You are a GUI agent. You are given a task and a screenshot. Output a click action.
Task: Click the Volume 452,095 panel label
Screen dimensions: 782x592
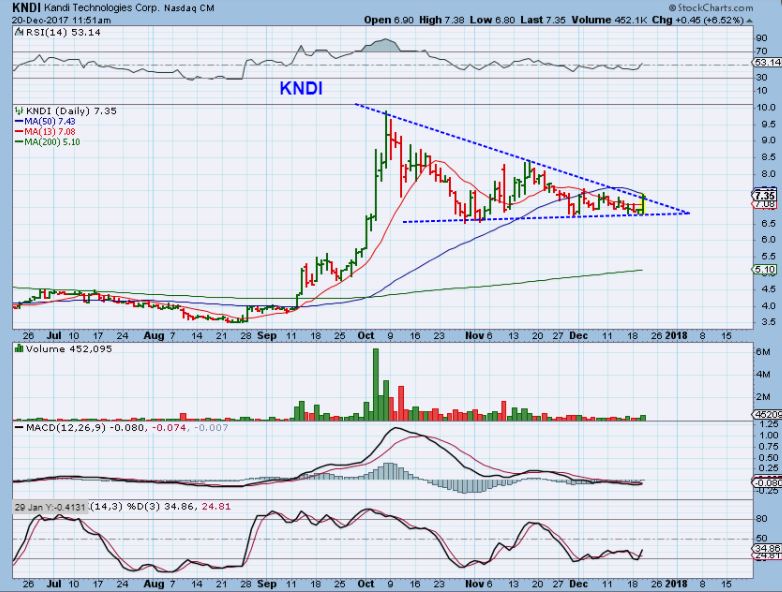(69, 349)
